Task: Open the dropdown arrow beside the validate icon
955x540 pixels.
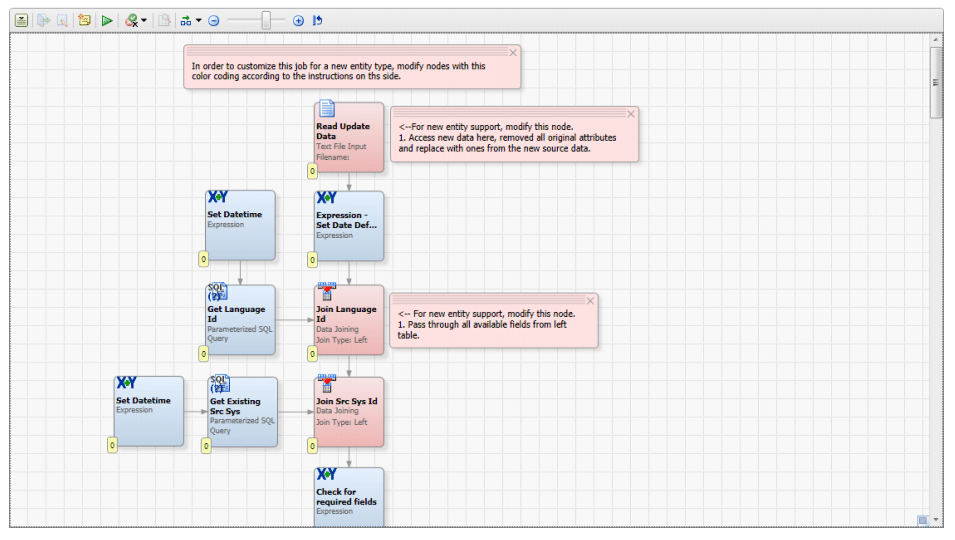Action: pyautogui.click(x=144, y=21)
